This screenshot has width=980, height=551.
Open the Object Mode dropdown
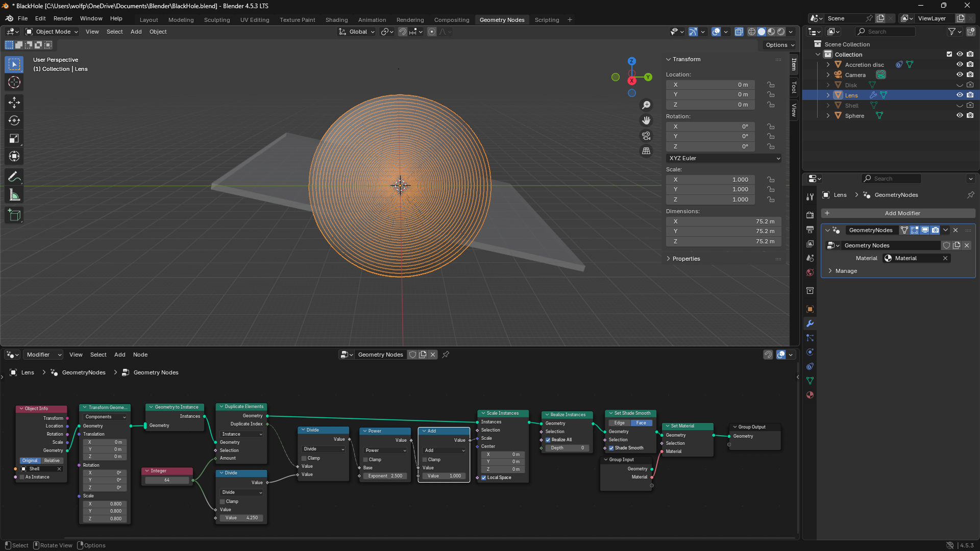pos(52,32)
